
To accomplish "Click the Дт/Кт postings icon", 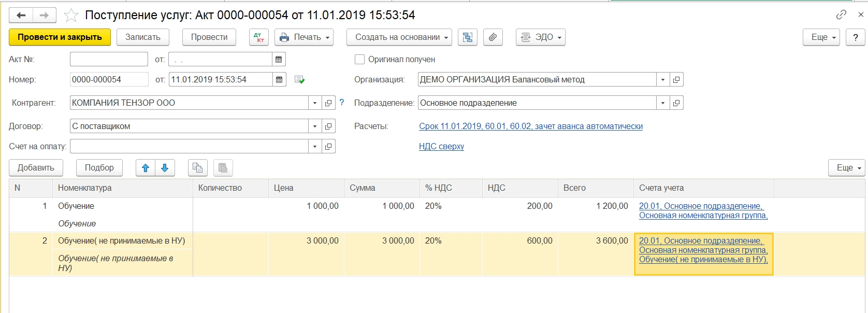I will click(x=259, y=37).
